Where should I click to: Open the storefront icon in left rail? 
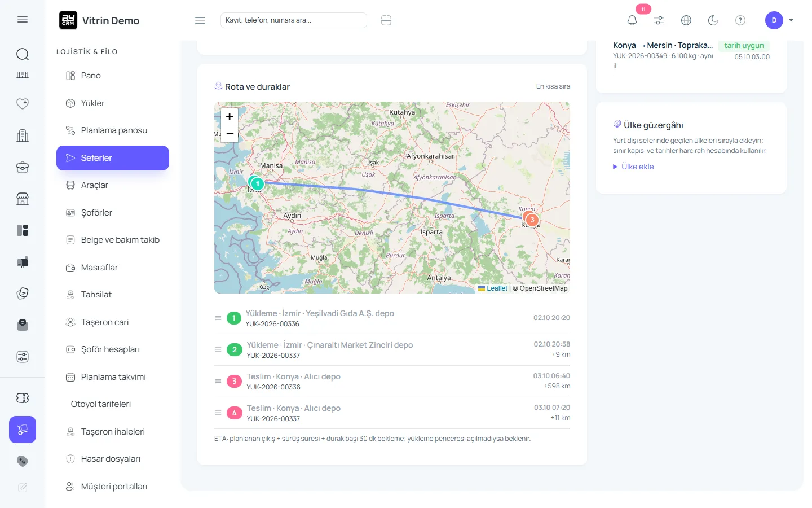coord(23,199)
